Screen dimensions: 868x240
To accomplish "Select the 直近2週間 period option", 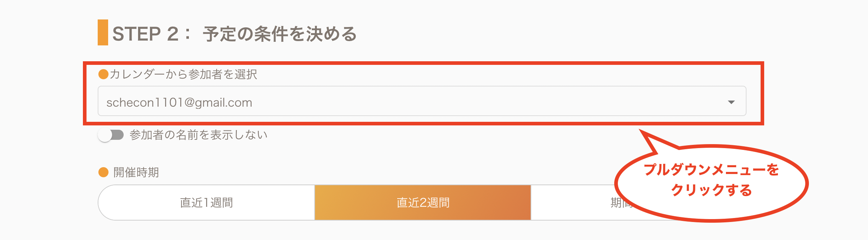I will [423, 203].
